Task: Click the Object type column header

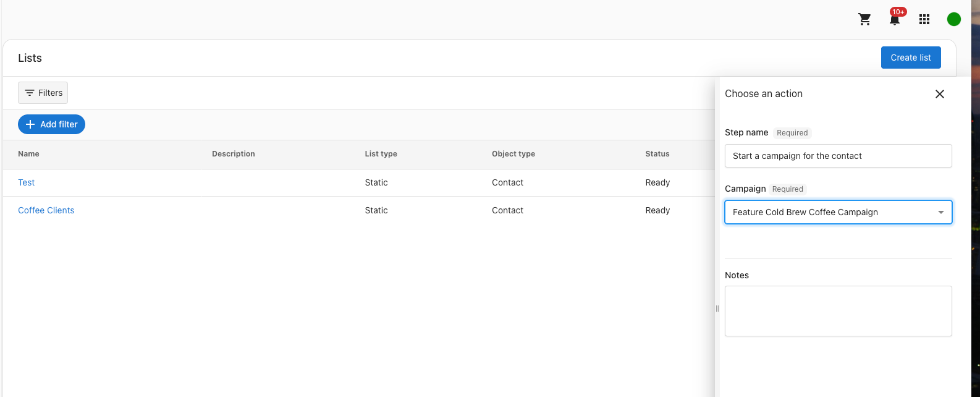Action: click(513, 154)
